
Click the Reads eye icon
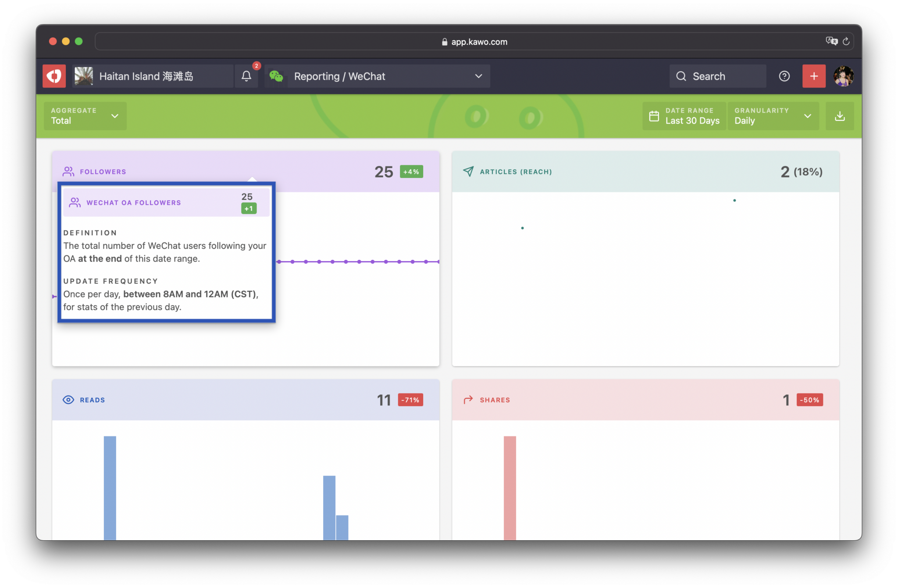pos(68,400)
